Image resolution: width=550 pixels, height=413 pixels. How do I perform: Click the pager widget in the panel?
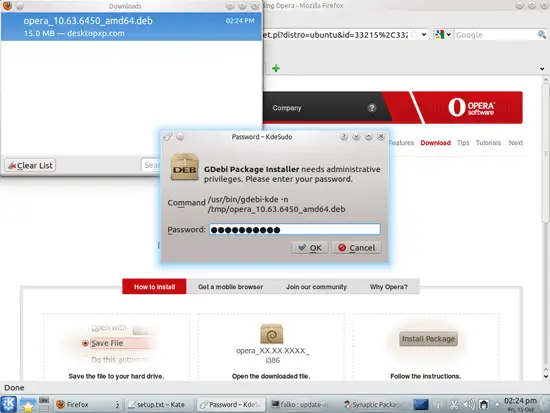44,404
